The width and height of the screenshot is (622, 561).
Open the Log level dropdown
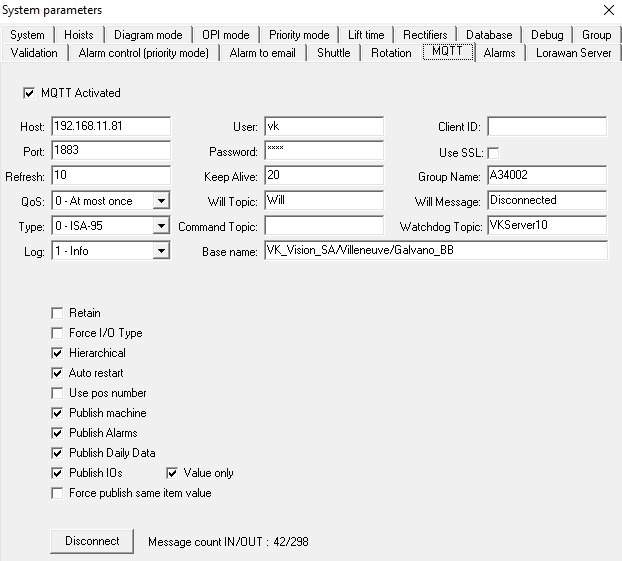pos(161,251)
